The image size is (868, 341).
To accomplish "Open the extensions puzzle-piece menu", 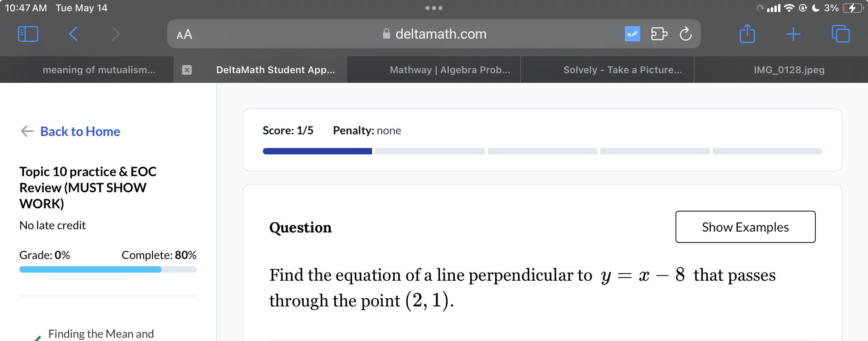I will (x=659, y=34).
